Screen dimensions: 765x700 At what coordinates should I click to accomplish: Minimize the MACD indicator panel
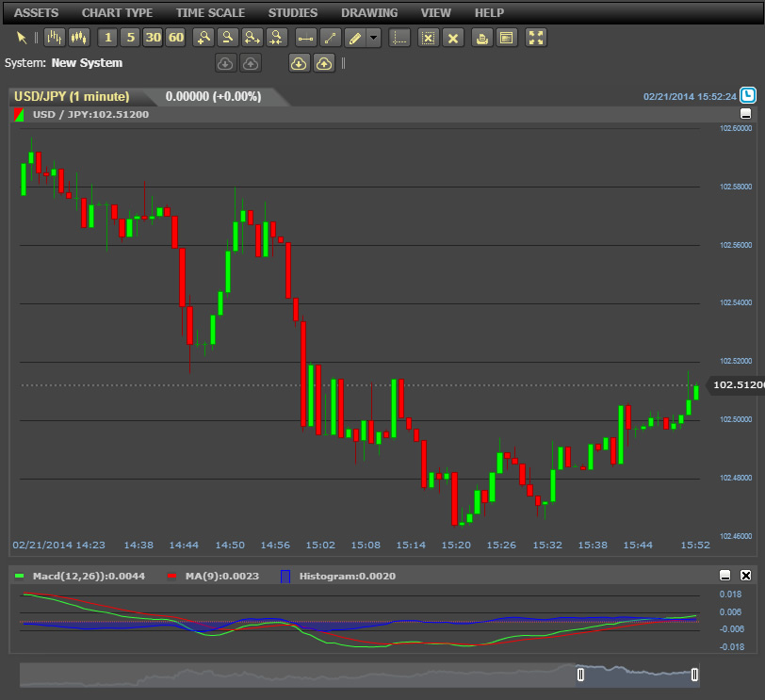point(725,576)
